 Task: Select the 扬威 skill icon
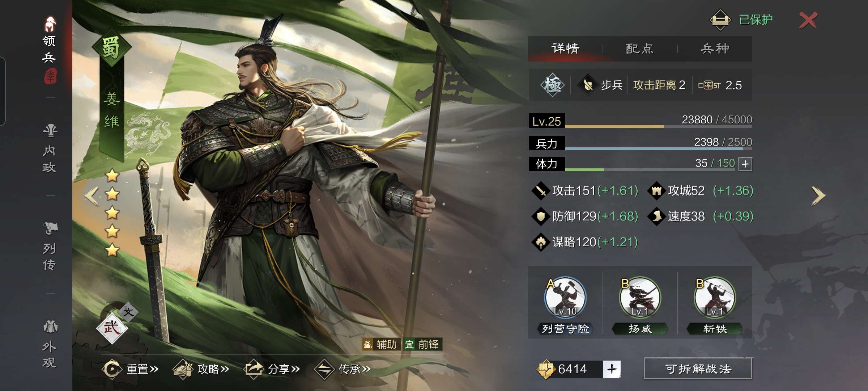tap(640, 298)
